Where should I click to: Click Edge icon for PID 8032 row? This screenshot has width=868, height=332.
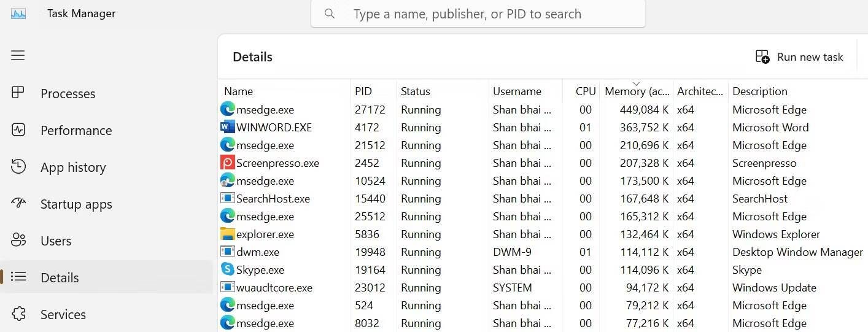pyautogui.click(x=228, y=323)
